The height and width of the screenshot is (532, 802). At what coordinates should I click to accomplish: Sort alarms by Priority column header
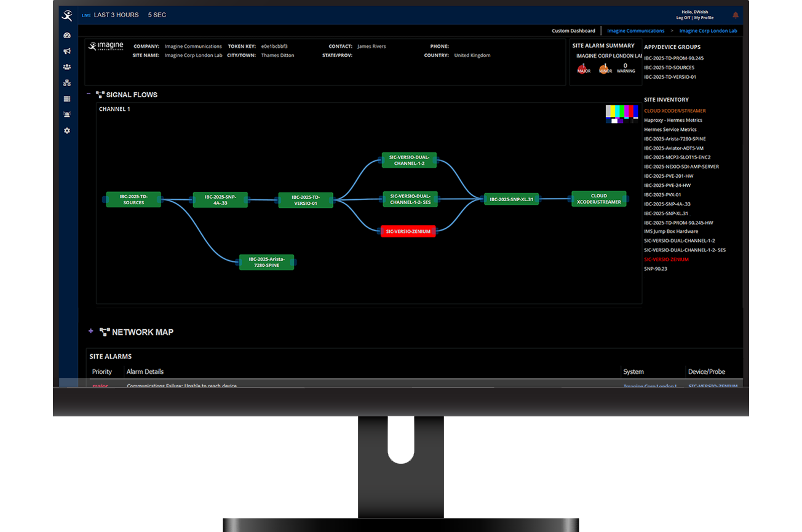(102, 371)
